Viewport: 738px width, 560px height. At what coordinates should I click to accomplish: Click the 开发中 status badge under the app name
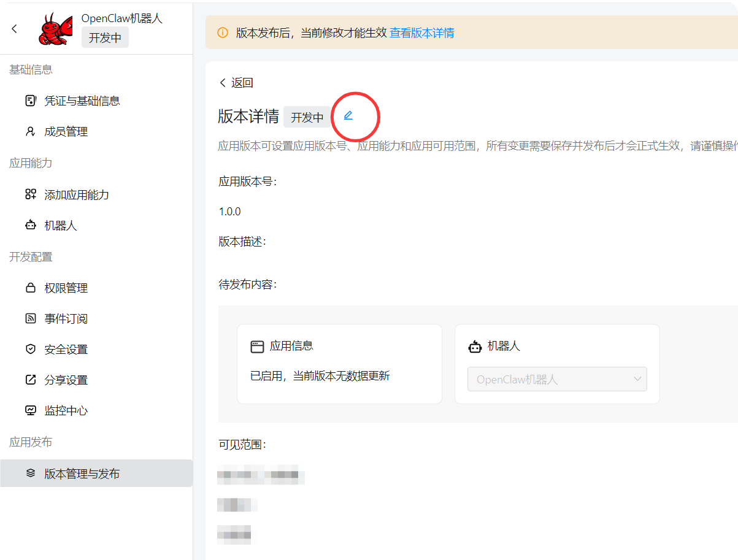coord(104,37)
